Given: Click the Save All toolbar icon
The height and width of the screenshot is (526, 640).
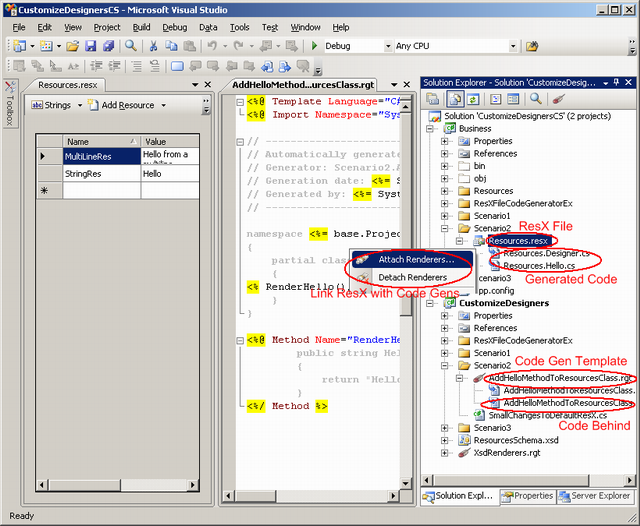Looking at the screenshot, I should [x=109, y=46].
